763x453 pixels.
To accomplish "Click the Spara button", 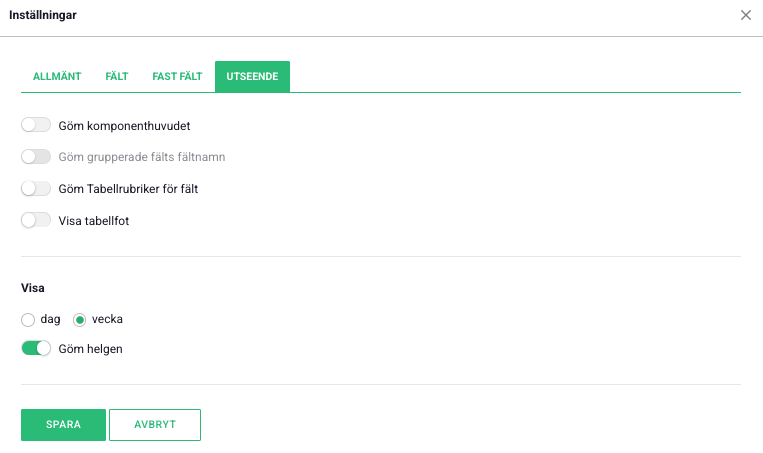I will point(63,424).
